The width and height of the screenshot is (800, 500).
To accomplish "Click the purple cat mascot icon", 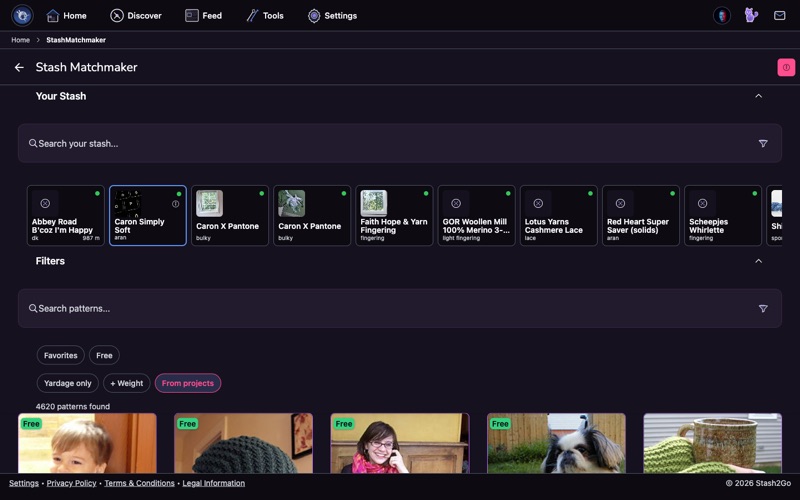I will [x=751, y=15].
